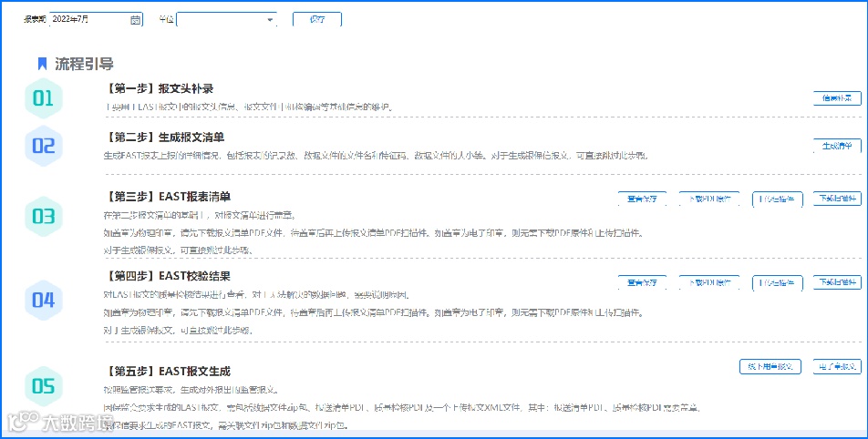Click leftmost button in EAST报表清单 row
The height and width of the screenshot is (439, 868).
click(x=642, y=199)
